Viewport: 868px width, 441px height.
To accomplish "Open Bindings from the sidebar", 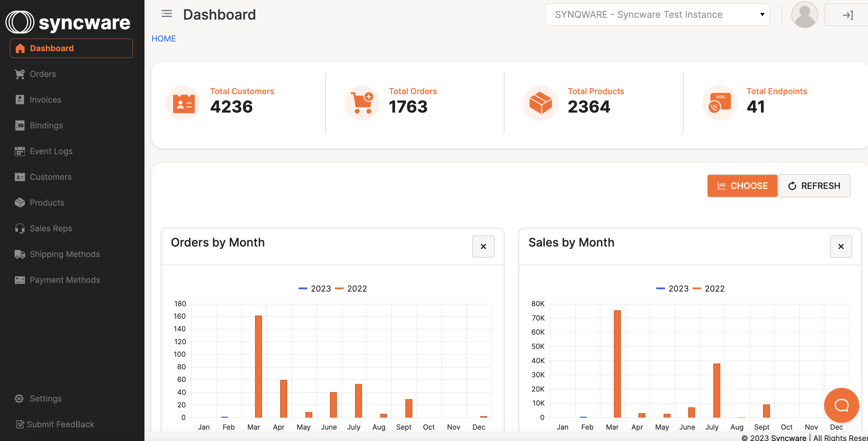I will click(x=46, y=125).
